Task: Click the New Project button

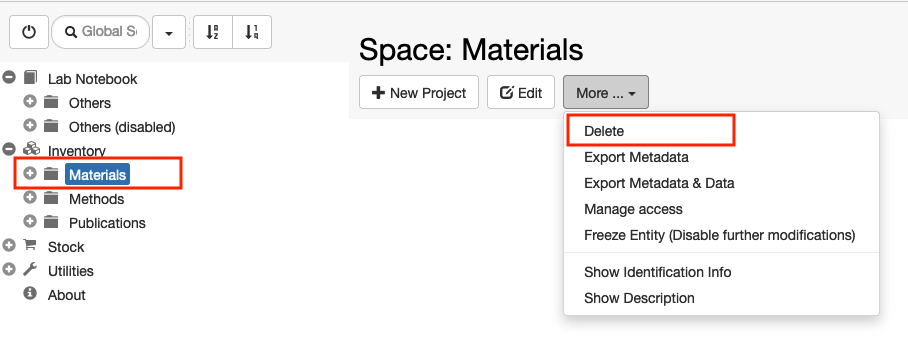Action: (x=419, y=93)
